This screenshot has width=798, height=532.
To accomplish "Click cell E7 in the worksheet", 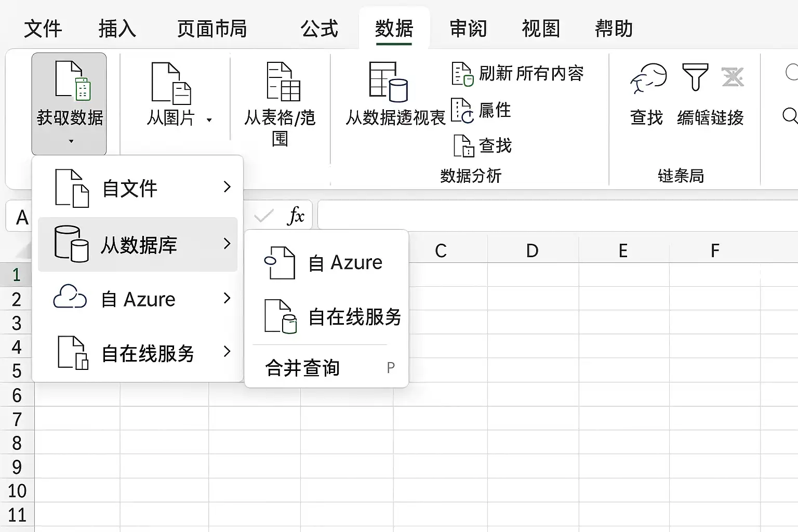I will (624, 419).
